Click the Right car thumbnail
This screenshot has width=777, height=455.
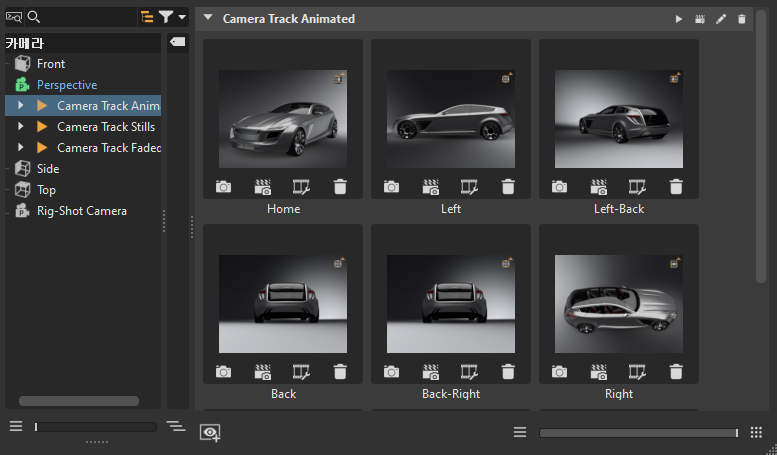point(619,304)
